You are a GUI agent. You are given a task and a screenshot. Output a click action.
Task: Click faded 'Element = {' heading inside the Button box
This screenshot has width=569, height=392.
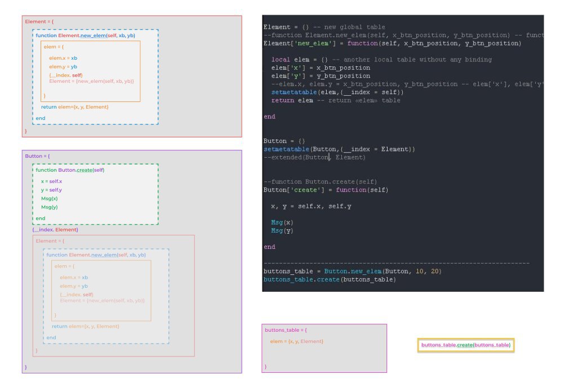50,241
